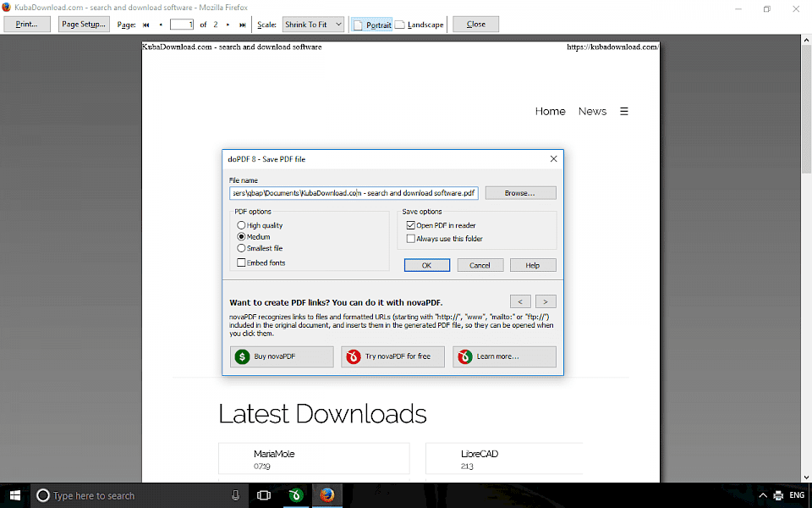Select High quality PDF option
Viewport: 812px width, 508px height.
click(x=260, y=225)
